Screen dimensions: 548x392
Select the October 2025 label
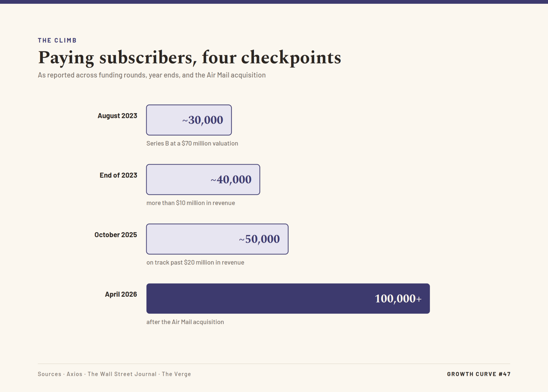tap(116, 235)
